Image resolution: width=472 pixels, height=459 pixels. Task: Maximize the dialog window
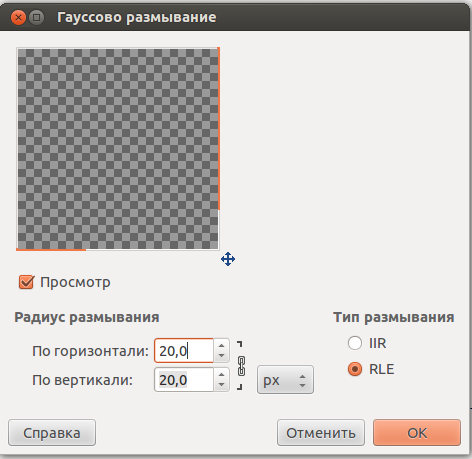click(x=37, y=17)
